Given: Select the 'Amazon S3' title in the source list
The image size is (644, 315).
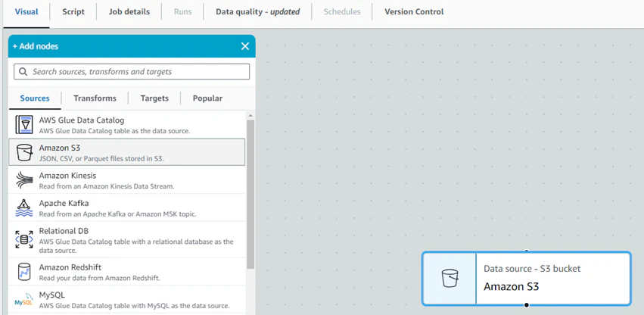Looking at the screenshot, I should pos(60,148).
